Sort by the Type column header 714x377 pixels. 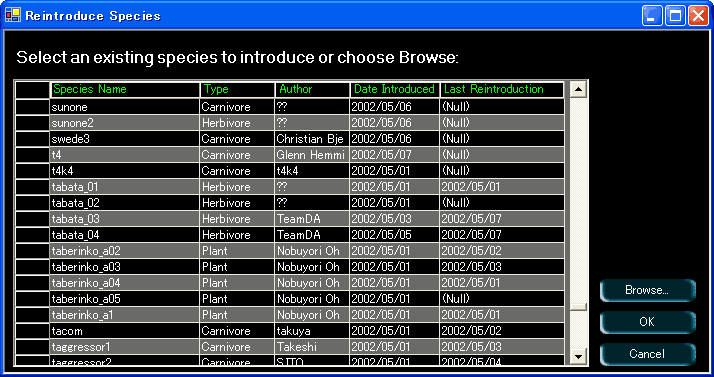point(238,89)
